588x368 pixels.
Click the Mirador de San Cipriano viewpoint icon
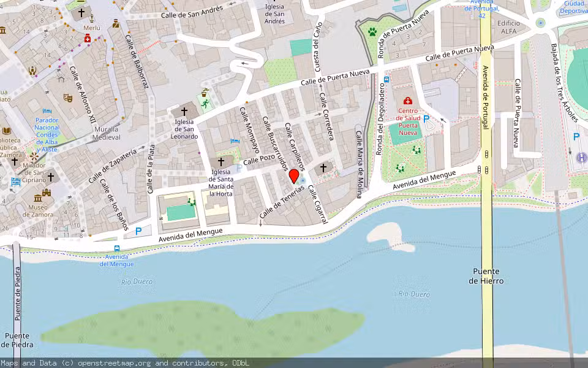[34, 158]
